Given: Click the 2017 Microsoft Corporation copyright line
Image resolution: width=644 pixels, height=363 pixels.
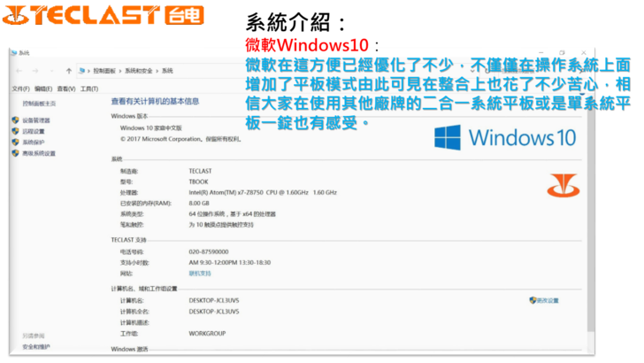Looking at the screenshot, I should pos(180,139).
